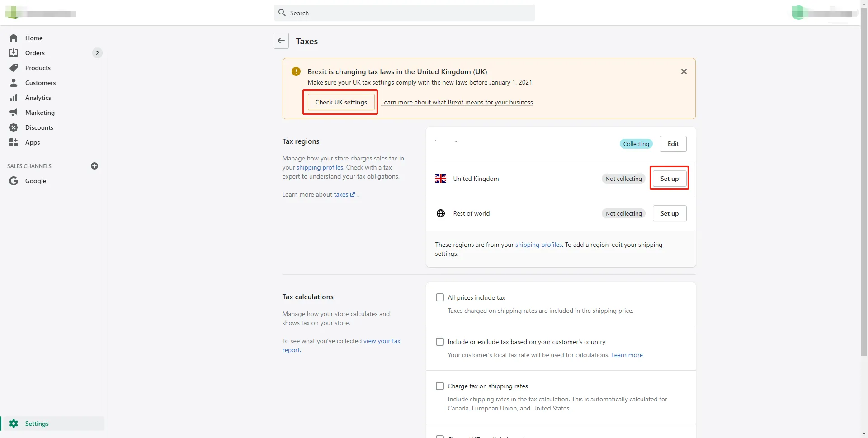Dismiss the Brexit warning banner
Viewport: 868px width, 438px height.
(684, 71)
